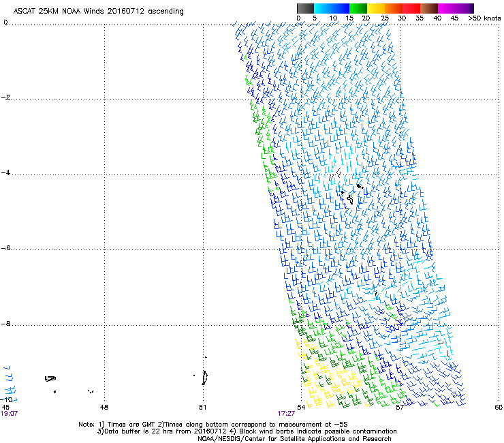The width and height of the screenshot is (504, 443).
Task: Click the dark purple >50 knots segment
Action: (472, 8)
